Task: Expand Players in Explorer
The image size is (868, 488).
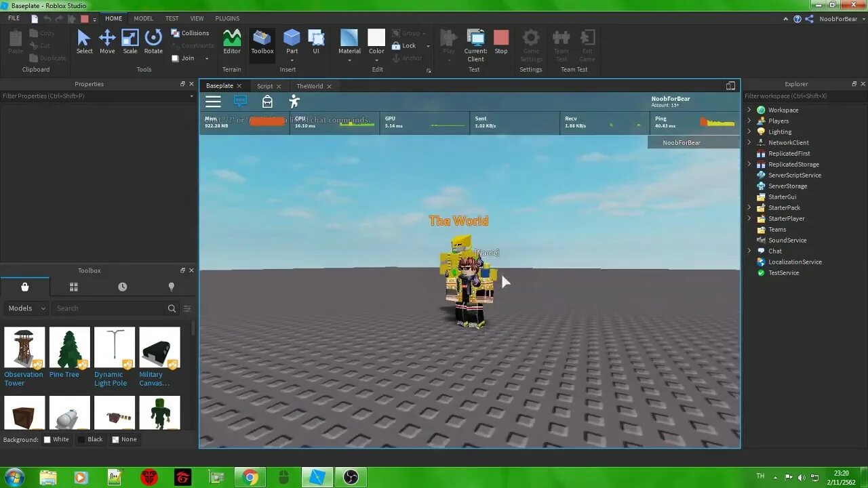Action: tap(749, 121)
